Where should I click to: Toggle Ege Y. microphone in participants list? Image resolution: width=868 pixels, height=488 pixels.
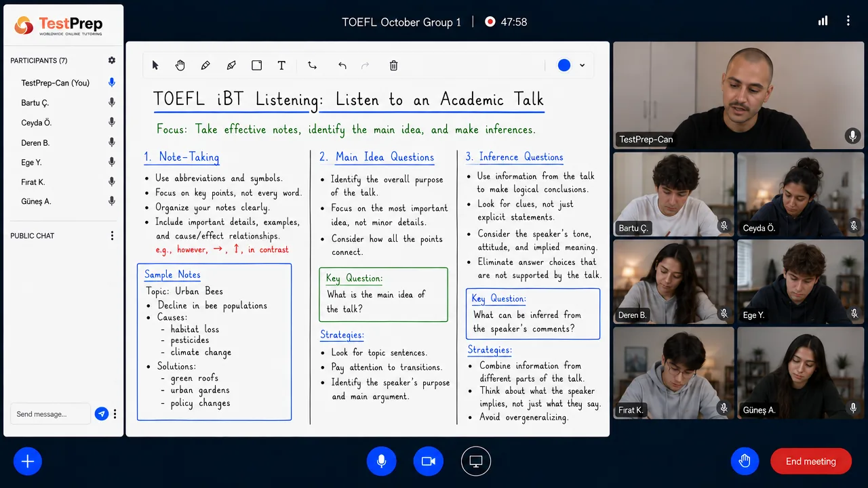click(112, 163)
